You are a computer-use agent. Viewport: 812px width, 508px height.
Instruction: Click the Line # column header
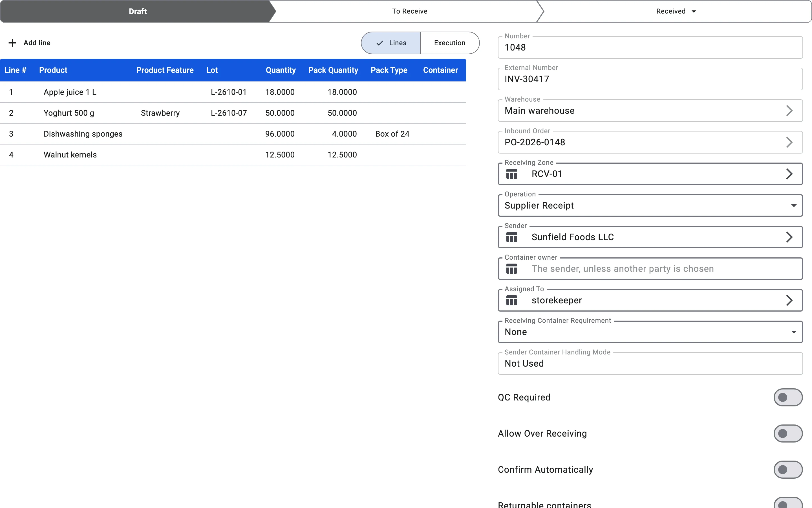pos(16,70)
